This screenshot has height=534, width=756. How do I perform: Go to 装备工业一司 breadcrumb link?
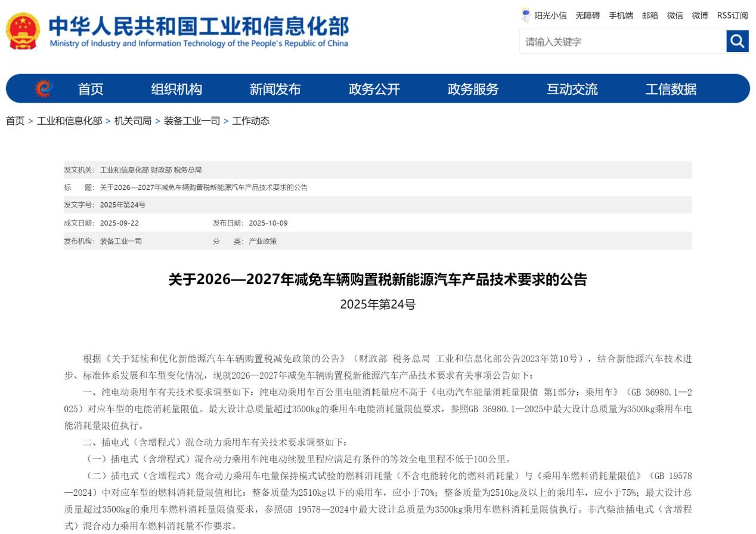(192, 121)
